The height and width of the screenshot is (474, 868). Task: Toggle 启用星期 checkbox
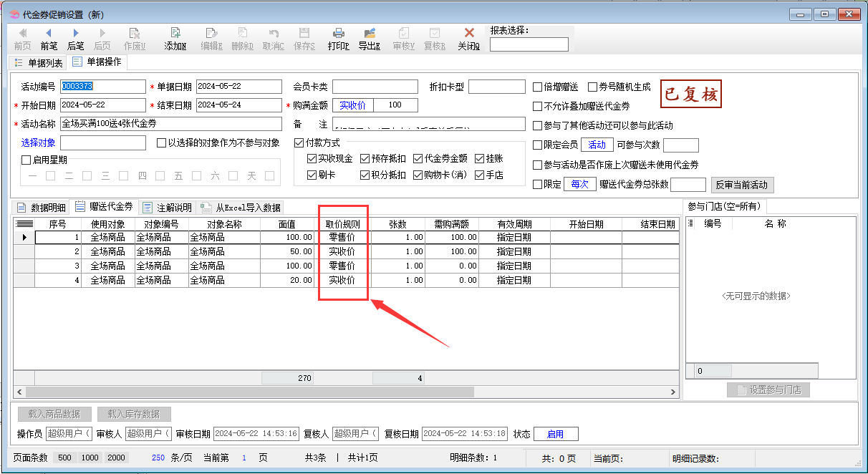(x=26, y=160)
